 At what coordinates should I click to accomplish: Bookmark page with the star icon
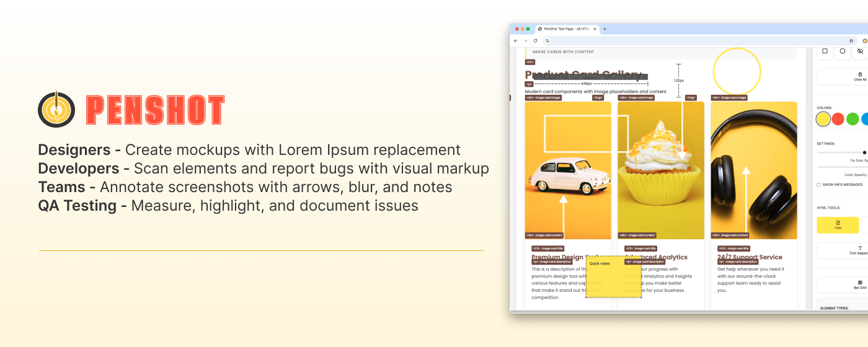pyautogui.click(x=851, y=40)
